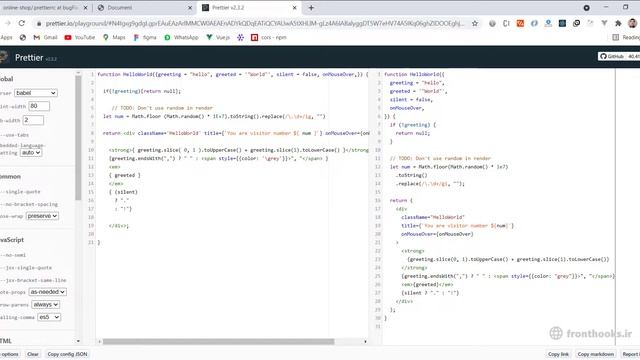Close the Document tab
The height and width of the screenshot is (360, 640).
pos(189,8)
